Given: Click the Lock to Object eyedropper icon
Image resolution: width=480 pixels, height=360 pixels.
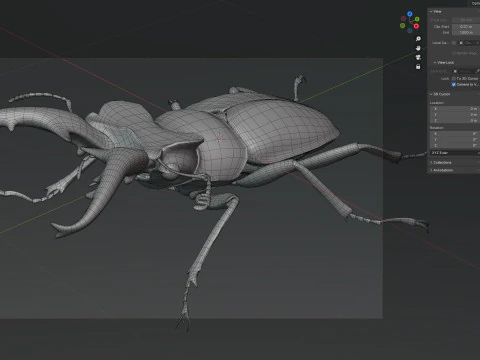Looking at the screenshot, I should [478, 71].
